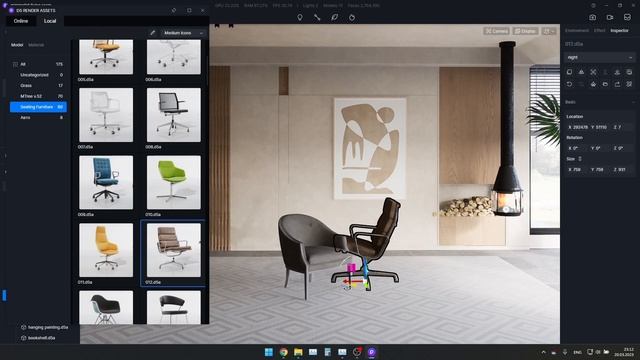The image size is (640, 360).
Task: Switch to D5 Render purple taskbar icon
Action: click(x=371, y=352)
